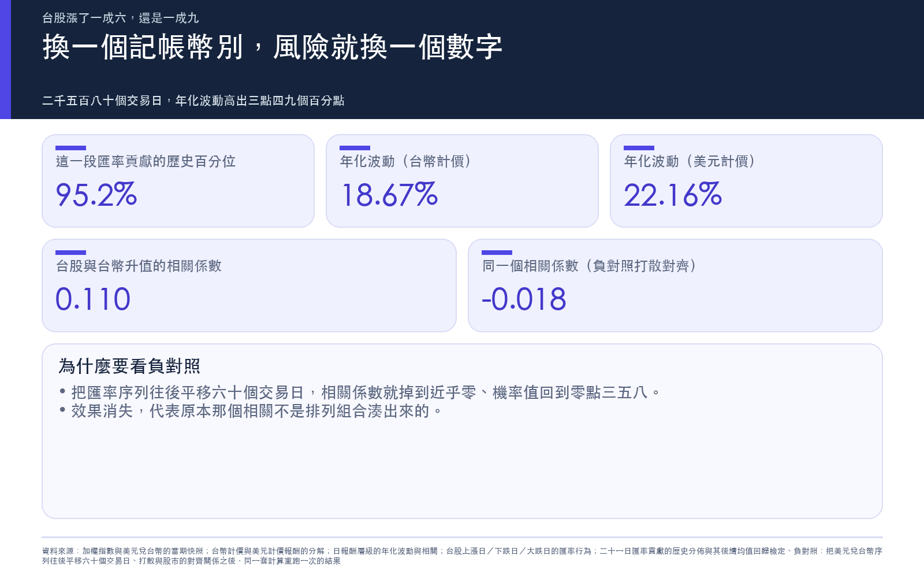Viewport: 924px width, 578px height.
Task: Select the value 0.110
Action: pos(93,299)
